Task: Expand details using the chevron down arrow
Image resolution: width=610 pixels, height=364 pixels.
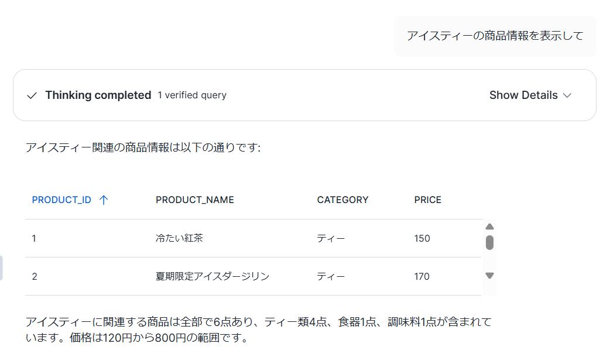Action: tap(567, 95)
